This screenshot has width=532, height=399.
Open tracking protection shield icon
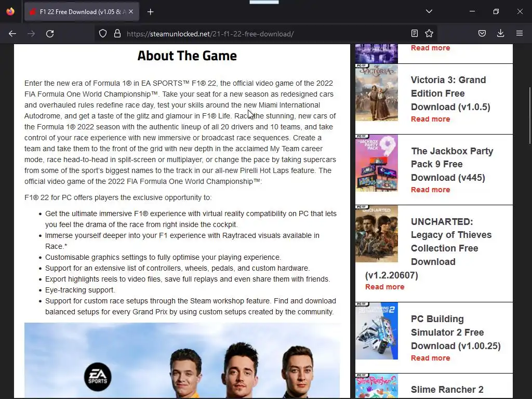[x=103, y=34]
